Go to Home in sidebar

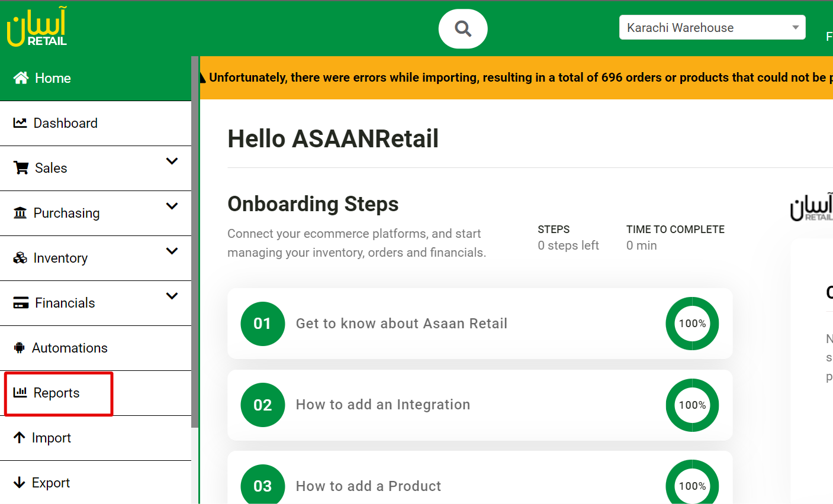[95, 78]
